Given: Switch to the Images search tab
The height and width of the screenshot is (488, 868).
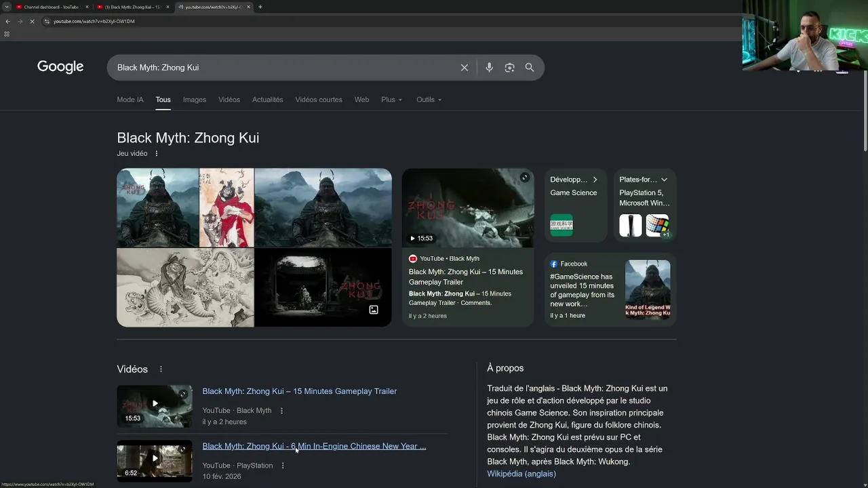Looking at the screenshot, I should point(195,100).
